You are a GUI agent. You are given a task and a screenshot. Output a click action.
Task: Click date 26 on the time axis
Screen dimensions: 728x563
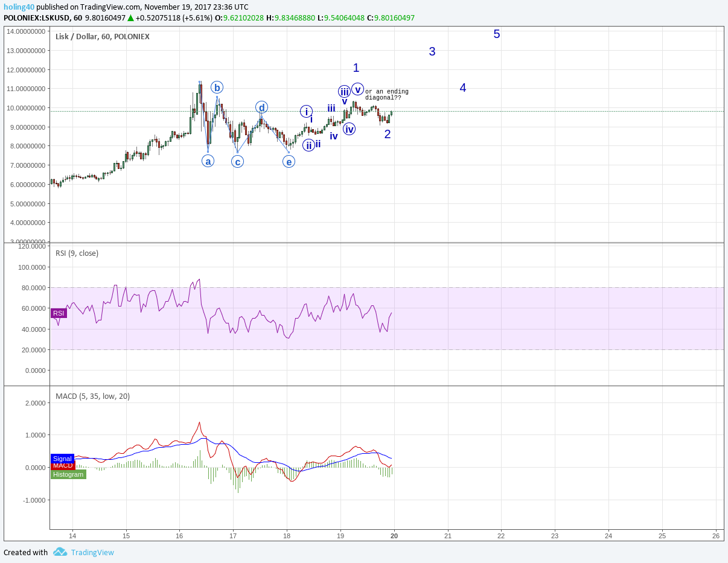pyautogui.click(x=716, y=536)
